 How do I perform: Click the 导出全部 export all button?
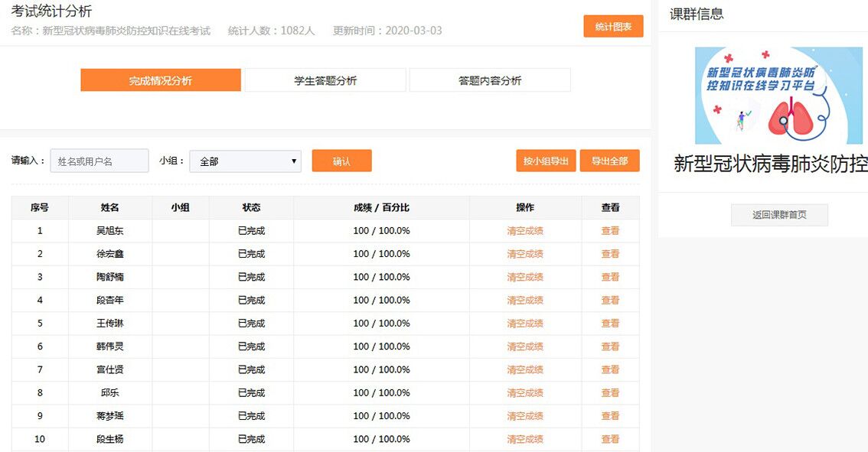(x=609, y=161)
